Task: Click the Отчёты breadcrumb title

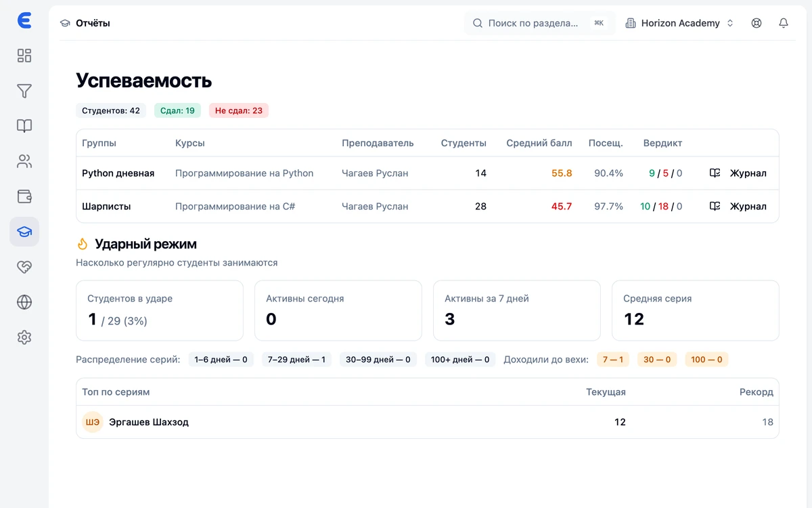Action: (x=93, y=23)
